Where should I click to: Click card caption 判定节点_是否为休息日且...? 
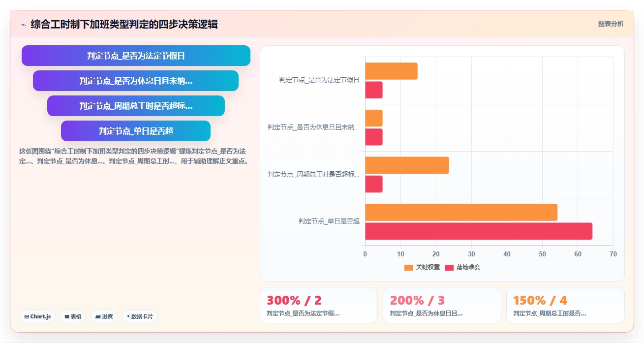coord(427,313)
